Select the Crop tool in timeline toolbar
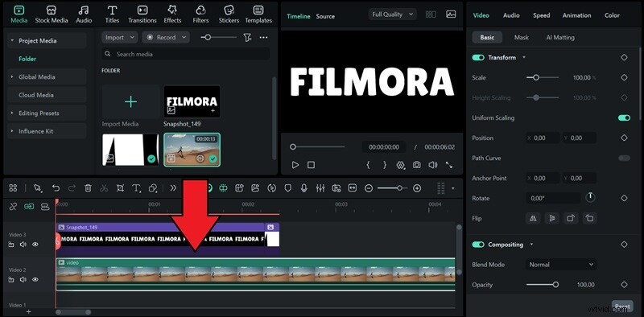 point(120,188)
